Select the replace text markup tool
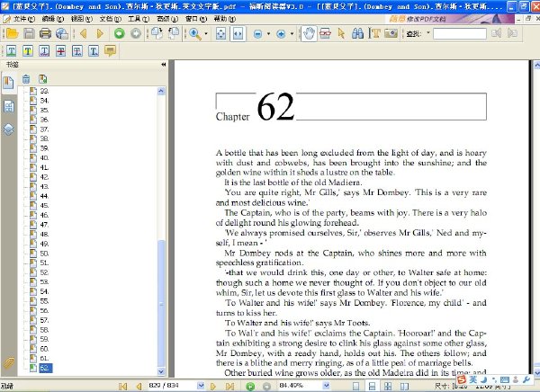Image resolution: width=540 pixels, height=392 pixels. click(x=77, y=51)
